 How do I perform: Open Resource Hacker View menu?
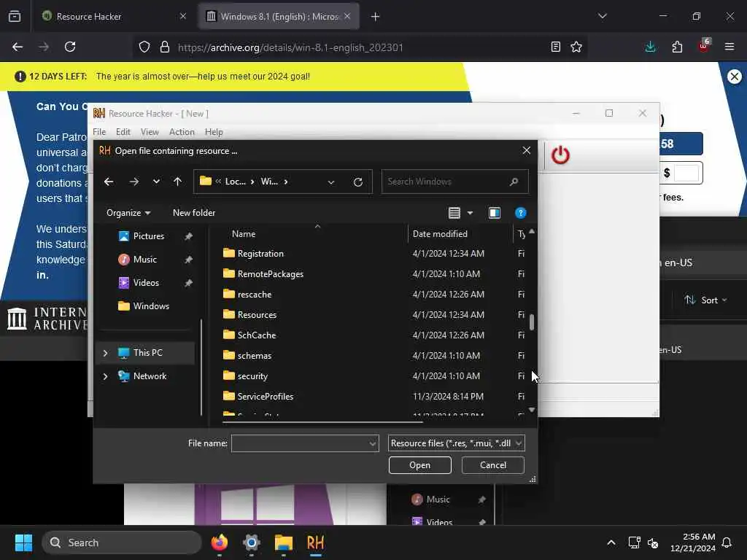coord(150,132)
